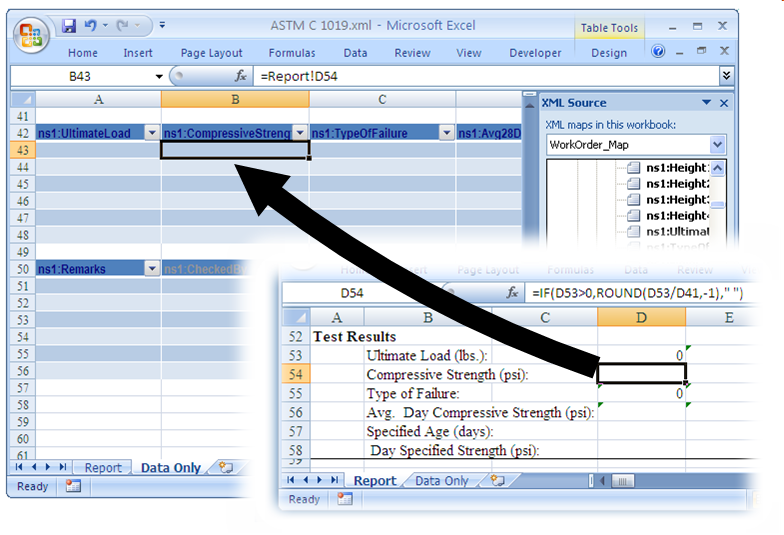This screenshot has width=784, height=535.
Task: Open the Insert ribbon tab
Action: click(x=138, y=53)
